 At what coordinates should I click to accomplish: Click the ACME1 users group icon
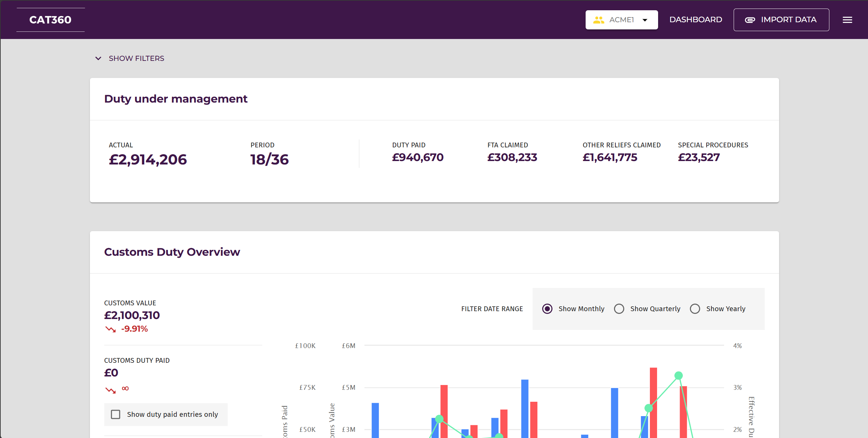click(599, 20)
